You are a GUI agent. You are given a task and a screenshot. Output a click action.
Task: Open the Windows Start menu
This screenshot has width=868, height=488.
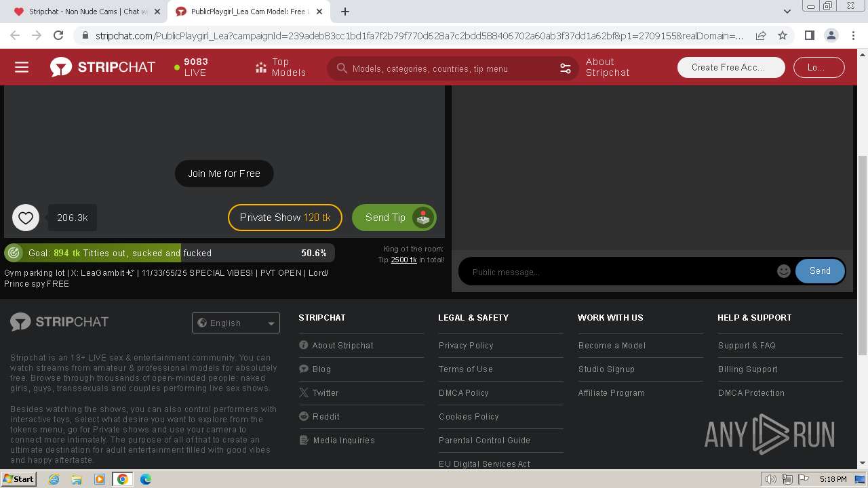click(19, 479)
